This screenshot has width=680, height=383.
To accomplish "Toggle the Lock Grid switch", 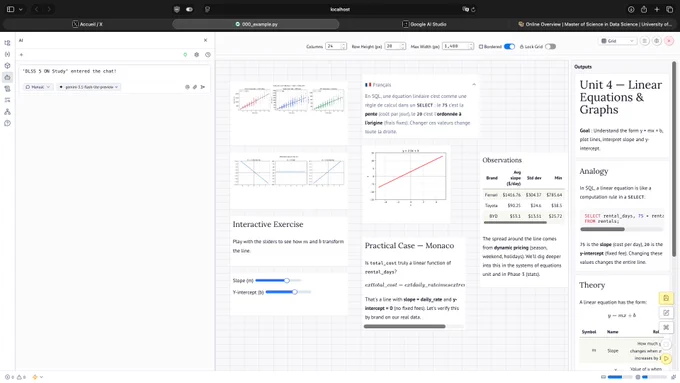I will (x=550, y=46).
